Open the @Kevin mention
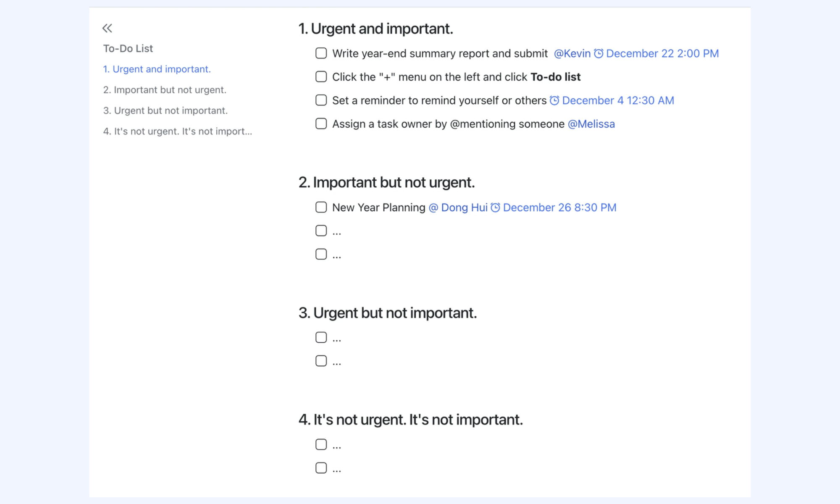This screenshot has height=504, width=840. pos(572,53)
